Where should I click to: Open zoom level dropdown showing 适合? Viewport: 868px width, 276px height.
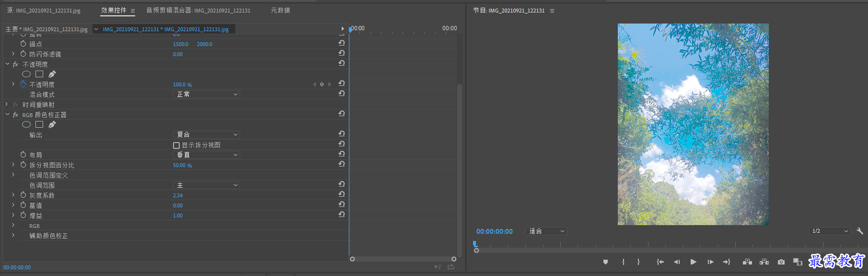pyautogui.click(x=546, y=231)
